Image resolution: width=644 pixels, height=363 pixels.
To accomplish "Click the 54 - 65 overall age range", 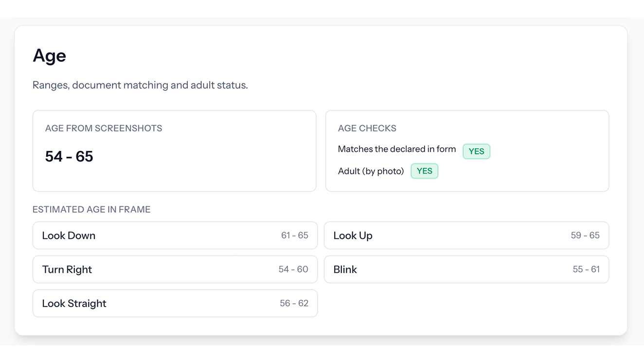I will (x=69, y=156).
